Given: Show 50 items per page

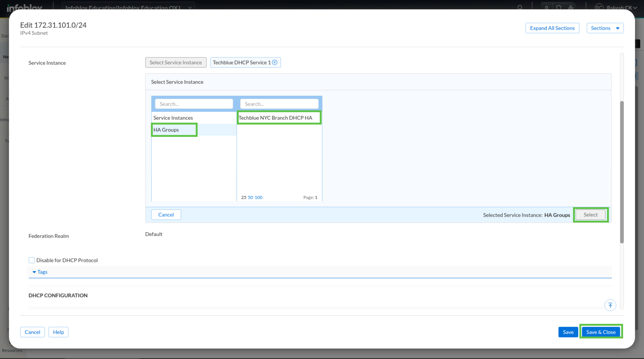Looking at the screenshot, I should 250,197.
